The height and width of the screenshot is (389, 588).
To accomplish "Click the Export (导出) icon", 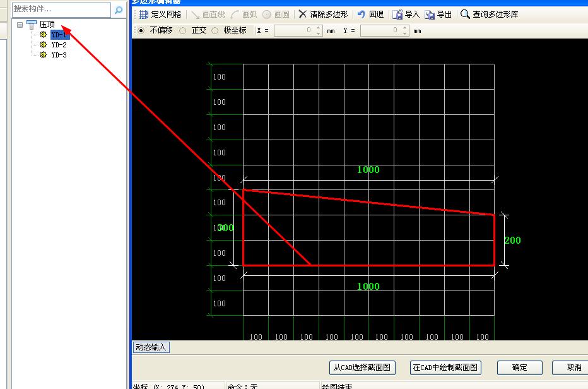I will tap(430, 15).
